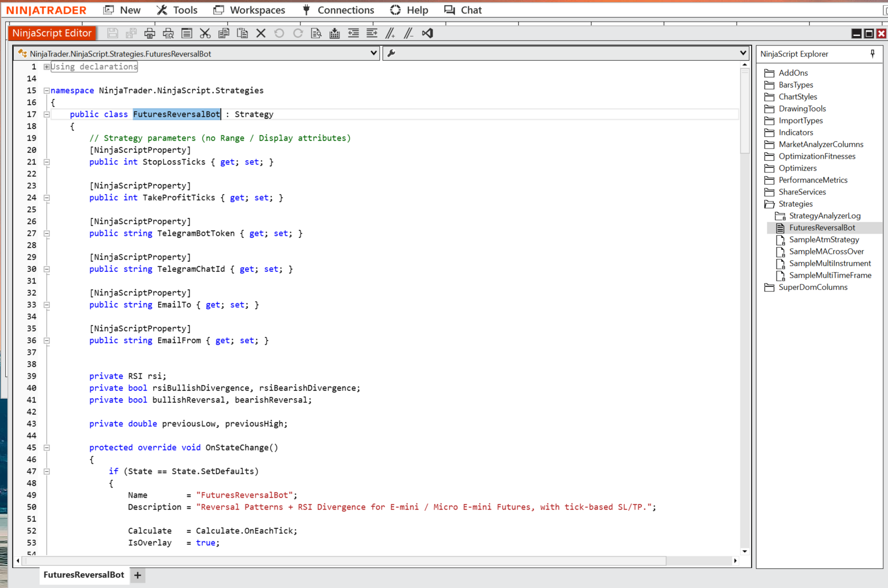The height and width of the screenshot is (588, 888).
Task: Click the Paste clipboard icon
Action: point(242,33)
